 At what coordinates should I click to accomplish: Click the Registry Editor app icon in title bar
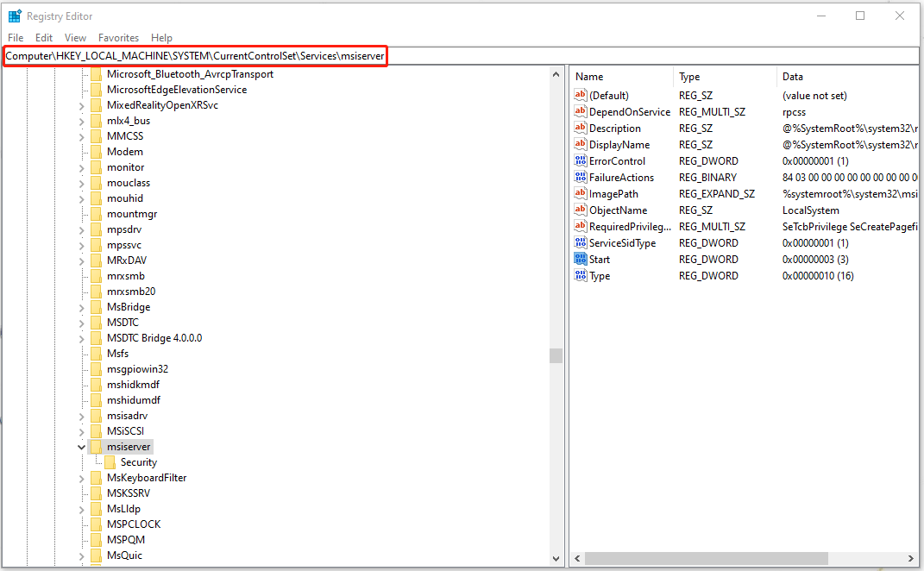(x=15, y=16)
